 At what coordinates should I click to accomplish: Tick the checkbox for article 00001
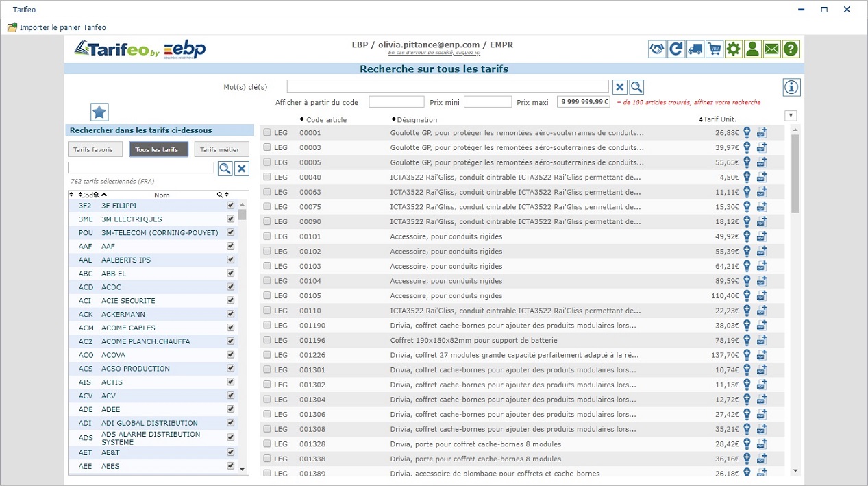tap(267, 133)
